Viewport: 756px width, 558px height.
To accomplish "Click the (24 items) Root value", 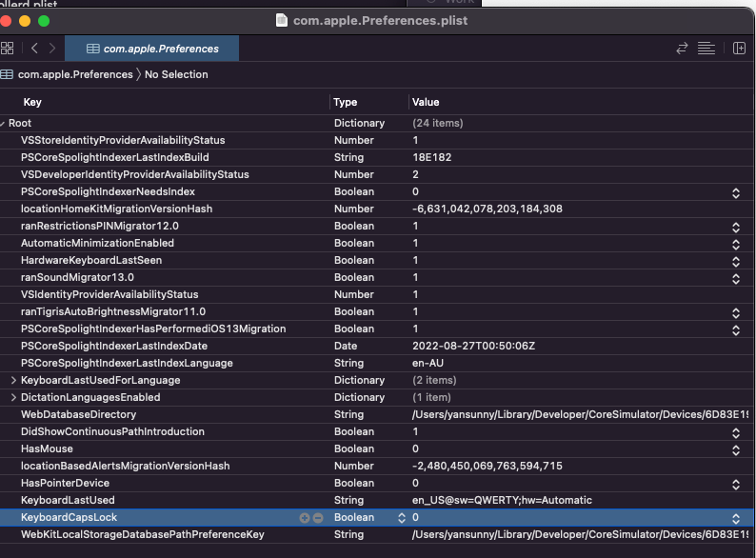I will point(437,123).
